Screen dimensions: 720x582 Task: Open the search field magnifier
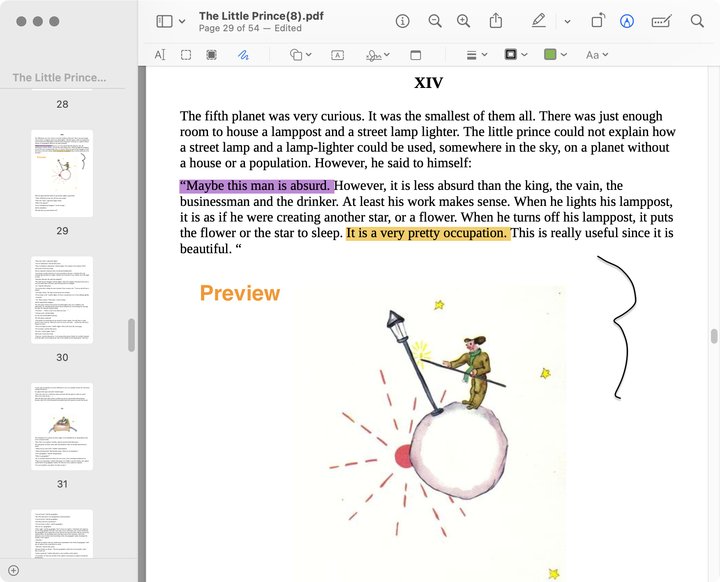click(x=697, y=21)
